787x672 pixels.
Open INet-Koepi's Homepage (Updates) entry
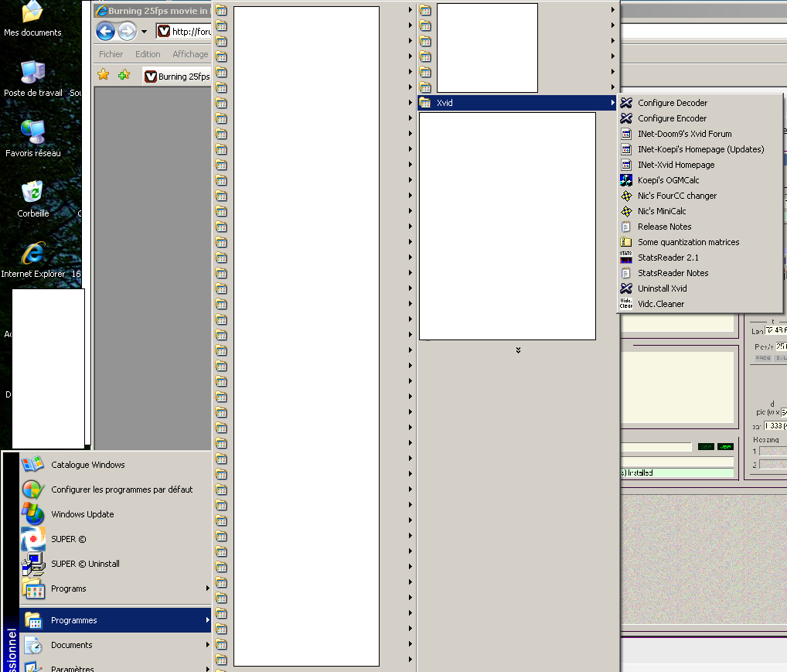pyautogui.click(x=700, y=150)
